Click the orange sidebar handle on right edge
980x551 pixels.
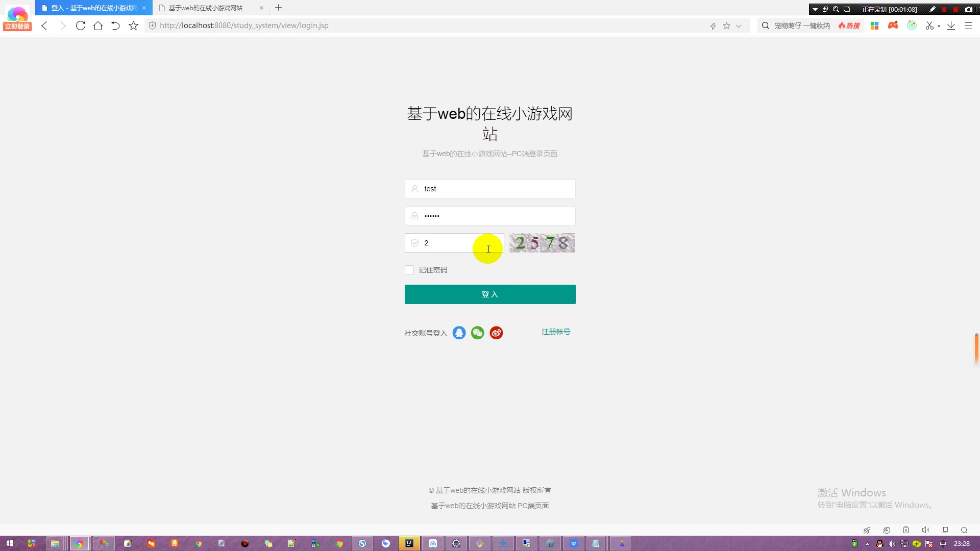point(976,348)
